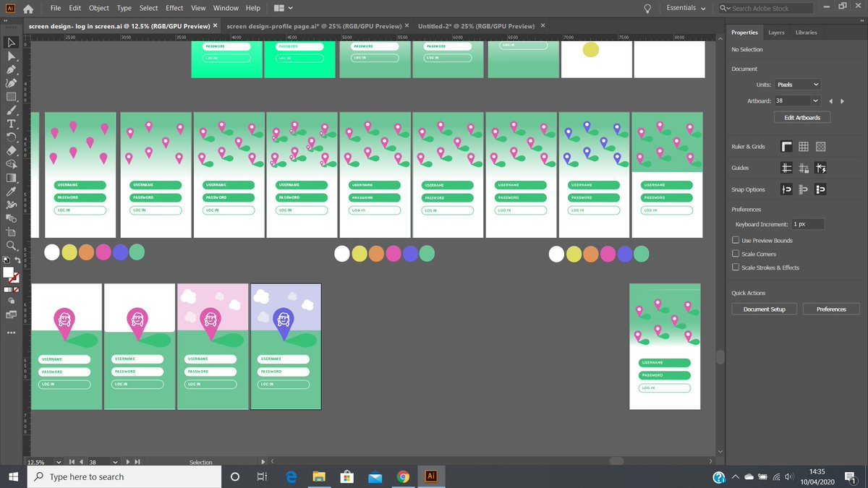The image size is (868, 488).
Task: Switch to Untitled-2 document tab
Action: click(x=476, y=25)
